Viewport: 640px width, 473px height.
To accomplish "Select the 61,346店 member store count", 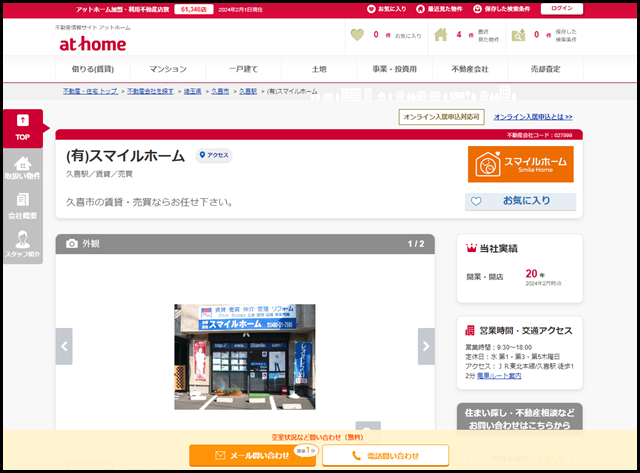I will [193, 9].
